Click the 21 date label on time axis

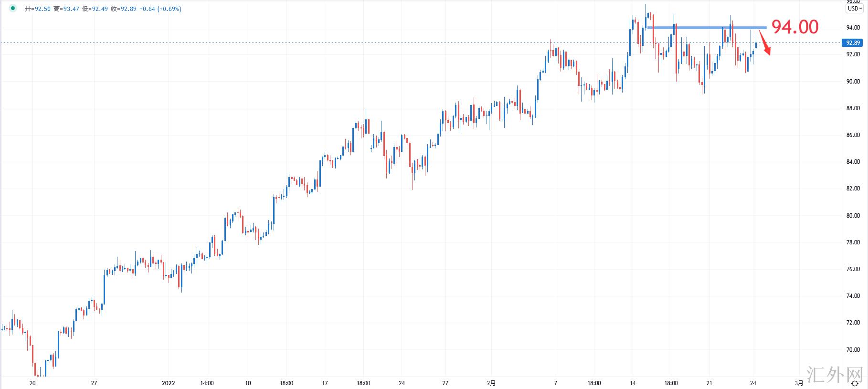(x=709, y=383)
